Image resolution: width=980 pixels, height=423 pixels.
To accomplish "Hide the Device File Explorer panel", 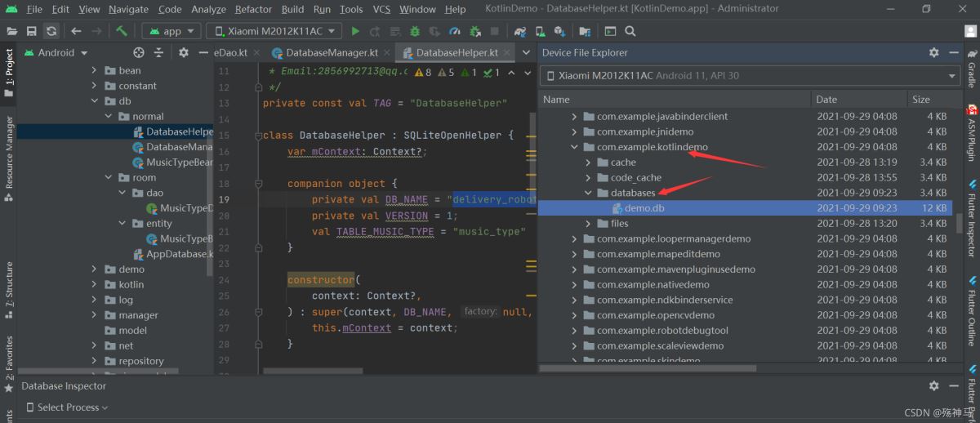I will (953, 52).
